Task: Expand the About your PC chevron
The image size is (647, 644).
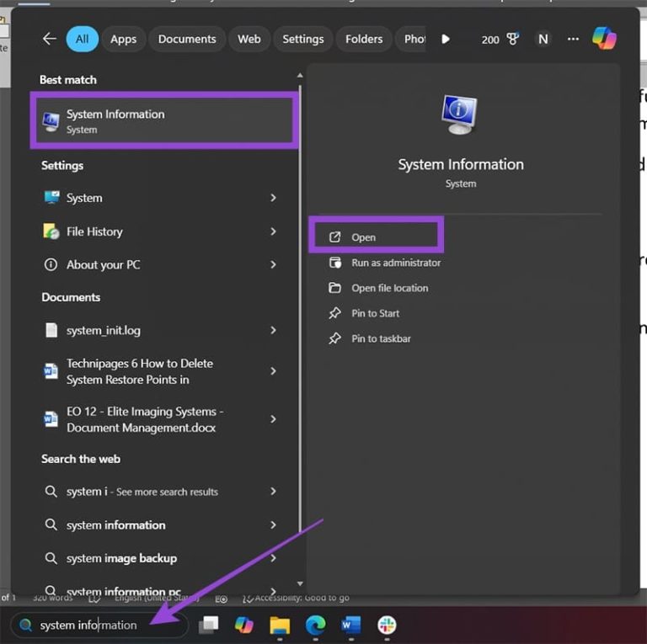Action: (273, 264)
